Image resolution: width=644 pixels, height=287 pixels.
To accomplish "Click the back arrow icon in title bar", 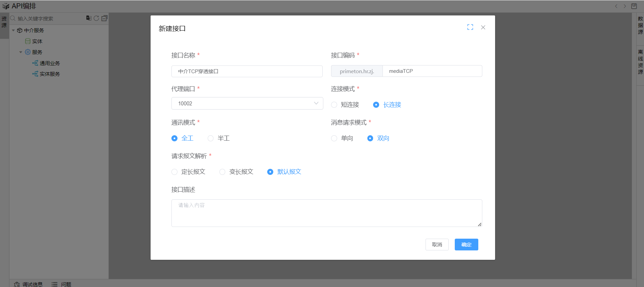I will [x=616, y=6].
